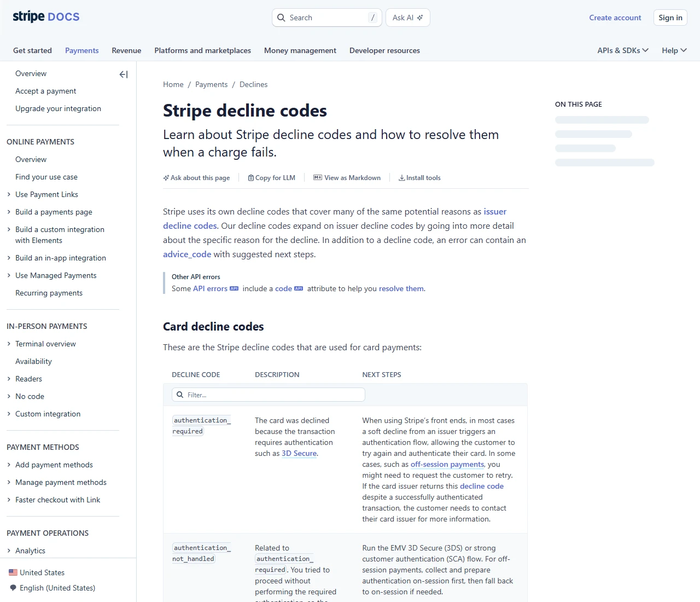This screenshot has height=602, width=700.
Task: Click the Sign in button
Action: point(670,18)
